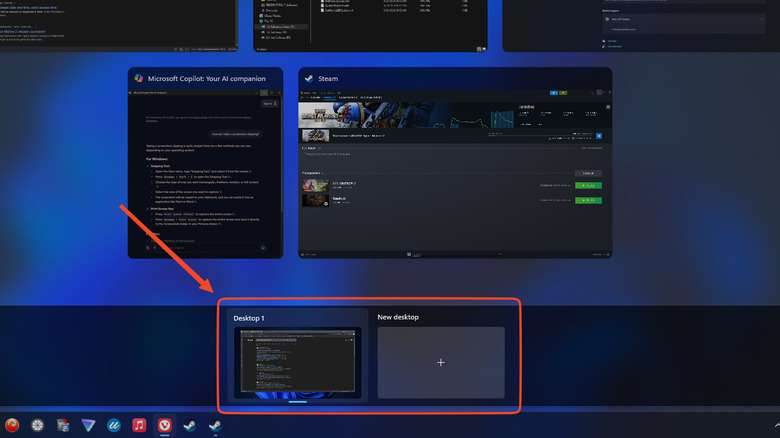Open the file archiver icon in the taskbar

click(x=63, y=426)
